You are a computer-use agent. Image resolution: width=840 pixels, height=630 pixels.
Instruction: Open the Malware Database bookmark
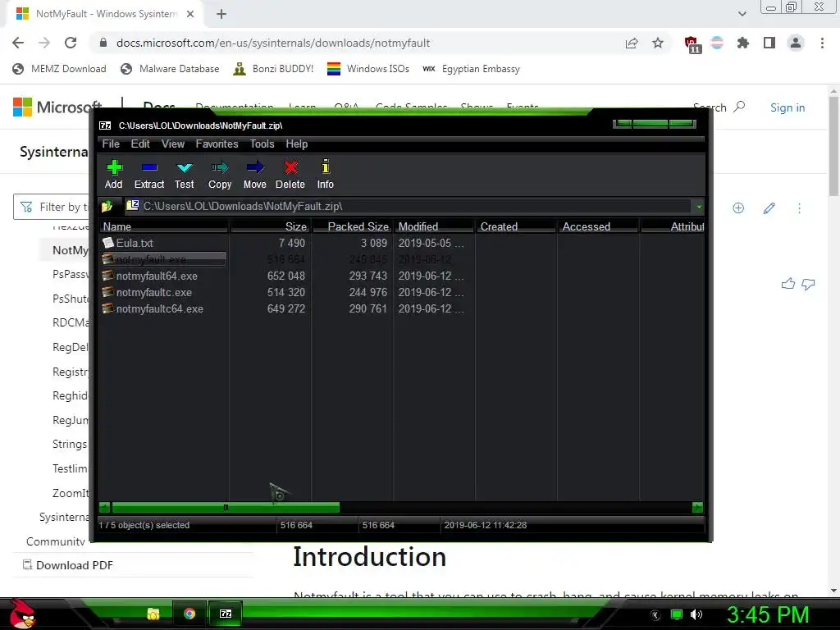tap(171, 69)
